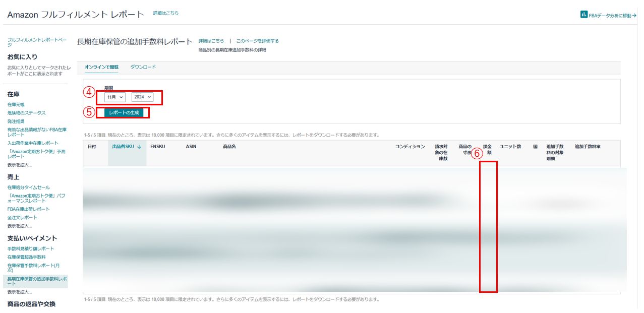The height and width of the screenshot is (313, 644).
Task: Expand 表示を拡大 under 在庫 section
Action: (20, 165)
